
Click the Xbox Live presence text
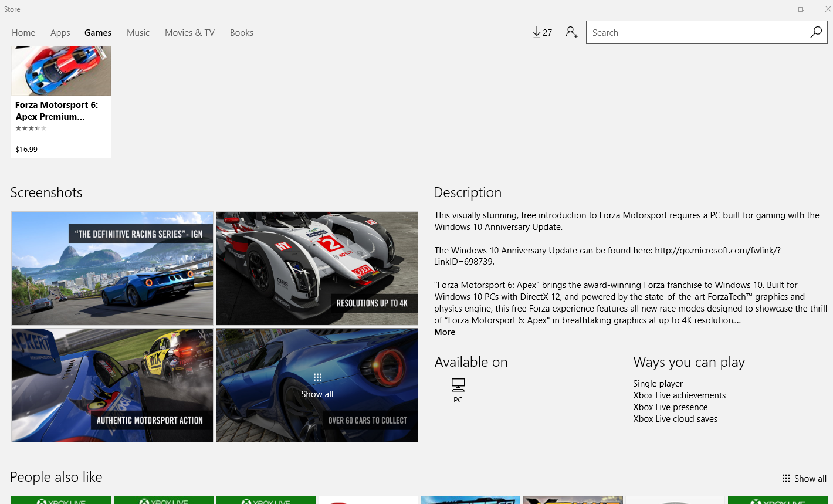[x=670, y=407]
